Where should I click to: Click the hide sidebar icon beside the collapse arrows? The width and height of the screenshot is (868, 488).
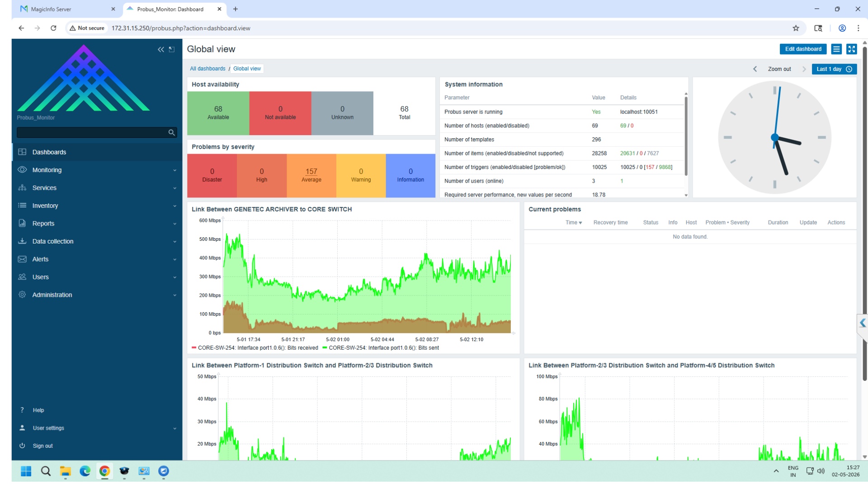point(172,50)
